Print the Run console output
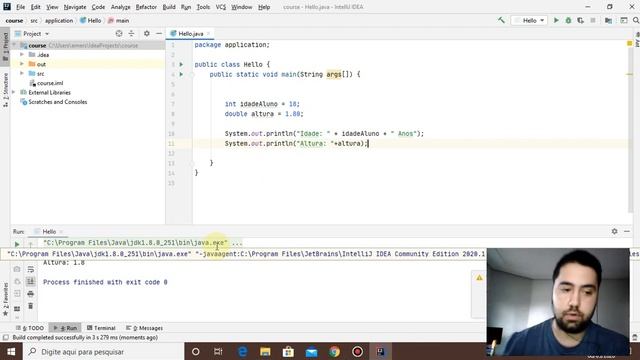The image size is (640, 360). 31,293
